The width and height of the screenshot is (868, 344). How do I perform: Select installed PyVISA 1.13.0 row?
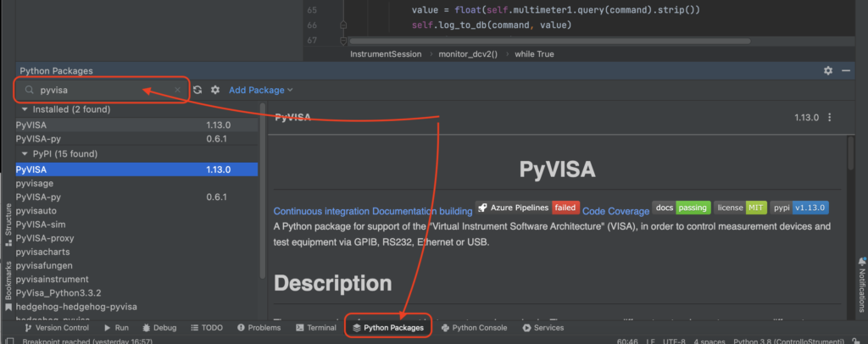click(x=136, y=125)
